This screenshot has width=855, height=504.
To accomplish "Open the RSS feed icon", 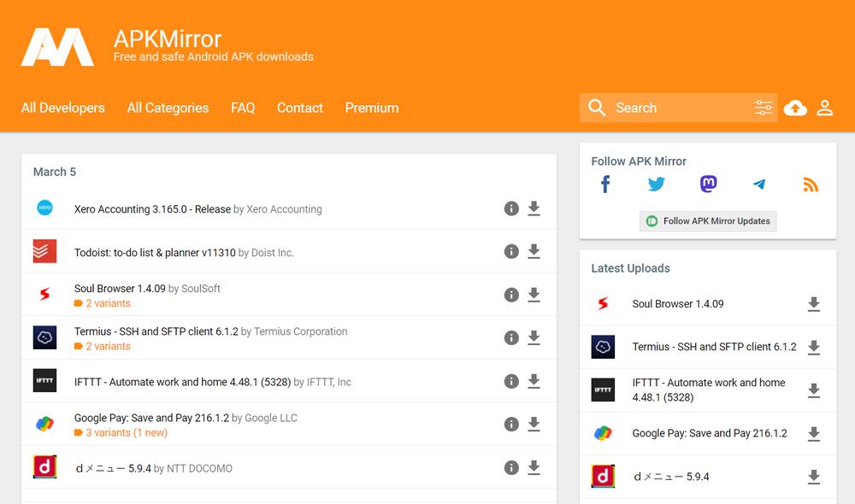I will pos(811,184).
